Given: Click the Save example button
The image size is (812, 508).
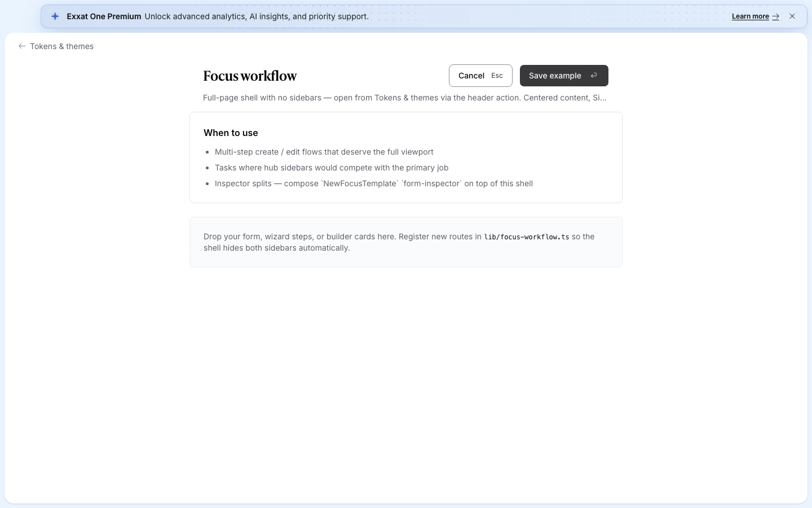Looking at the screenshot, I should (564, 76).
